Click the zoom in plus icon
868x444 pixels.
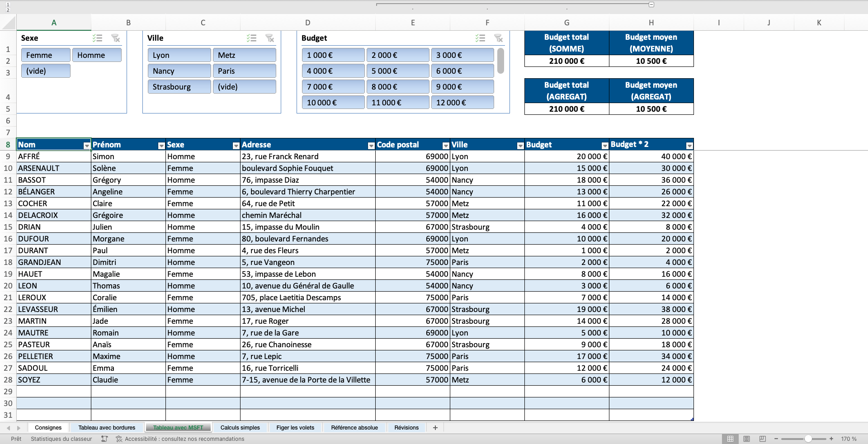(x=831, y=439)
